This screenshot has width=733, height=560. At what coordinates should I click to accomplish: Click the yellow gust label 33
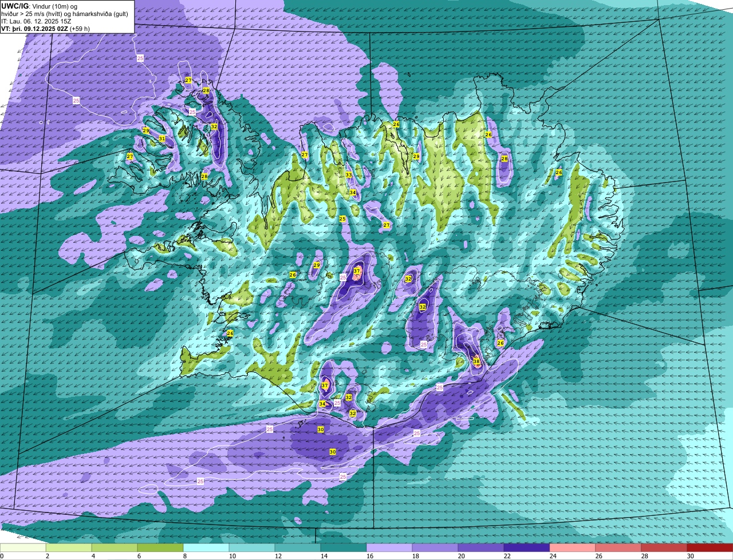click(x=349, y=175)
